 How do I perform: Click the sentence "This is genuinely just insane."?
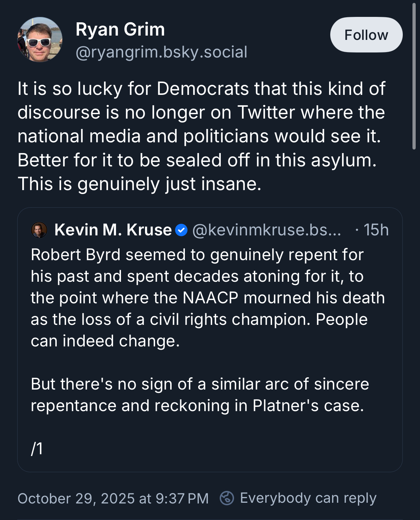pyautogui.click(x=140, y=184)
